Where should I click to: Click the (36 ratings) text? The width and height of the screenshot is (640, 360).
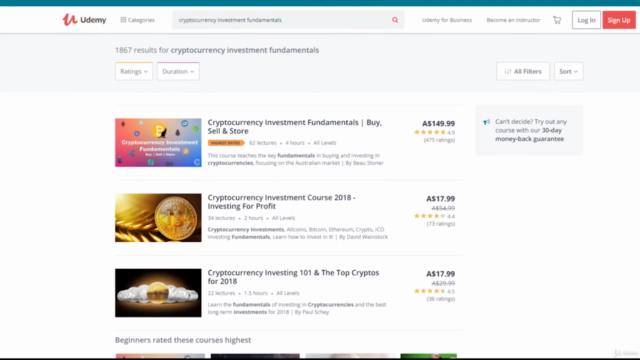[x=441, y=299]
